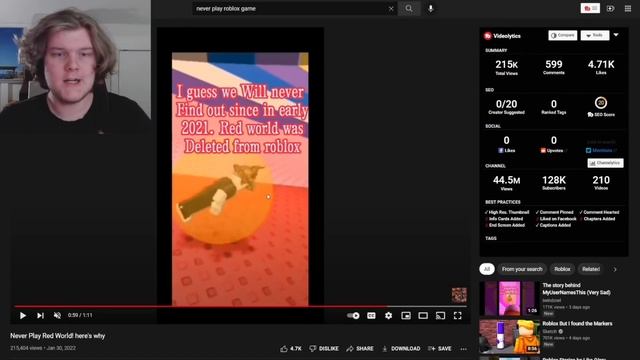The height and width of the screenshot is (360, 640).
Task: Click the channel watermark in player corner
Action: click(x=459, y=295)
